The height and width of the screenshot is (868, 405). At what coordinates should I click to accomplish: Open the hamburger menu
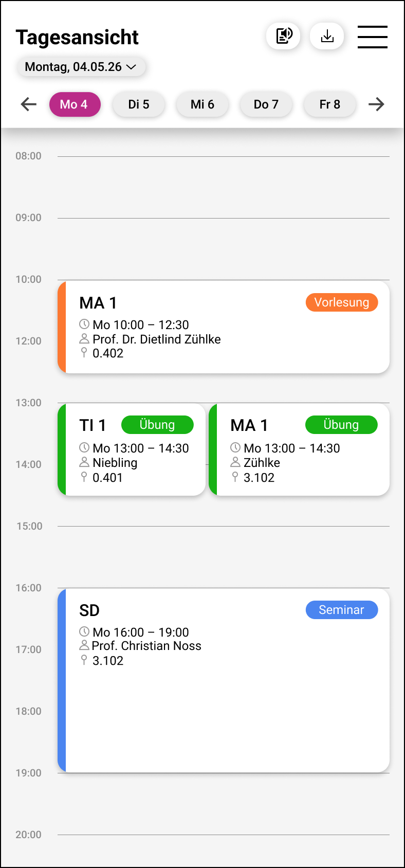[x=373, y=37]
